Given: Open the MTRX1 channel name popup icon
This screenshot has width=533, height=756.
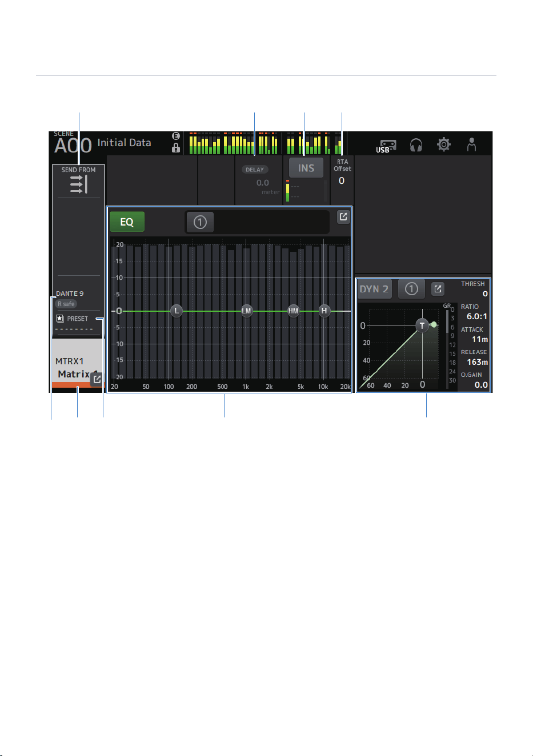Looking at the screenshot, I should [97, 379].
